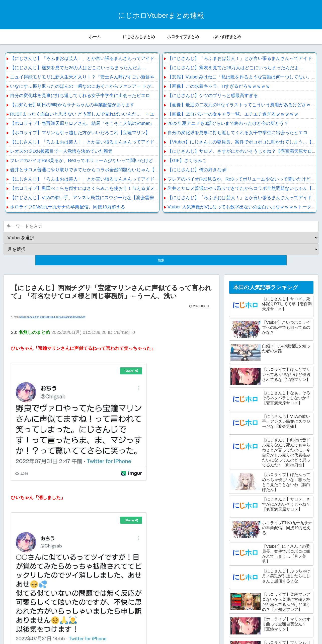The width and height of the screenshot is (322, 644).
Task: Open left list link 黛灰を見てた26万人はどこに
Action: click(x=78, y=68)
